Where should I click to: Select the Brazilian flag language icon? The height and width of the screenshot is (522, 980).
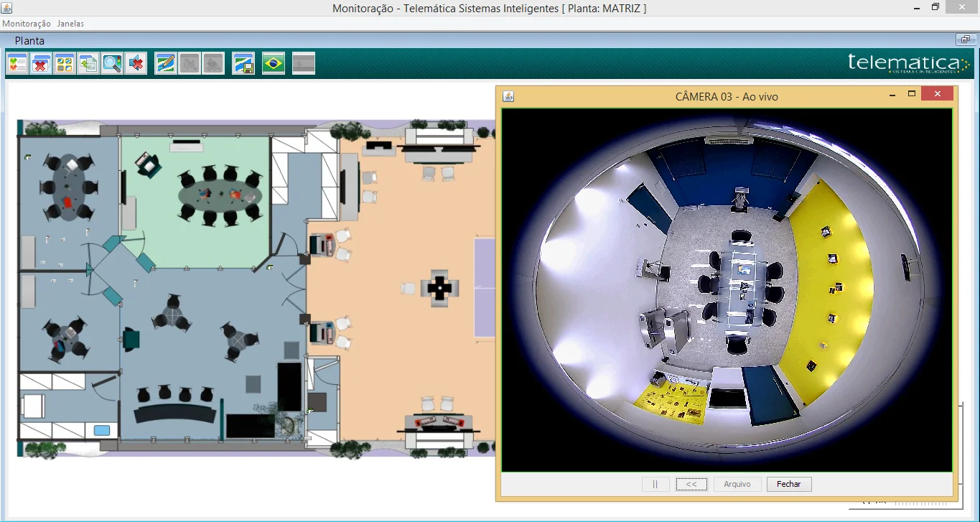274,64
